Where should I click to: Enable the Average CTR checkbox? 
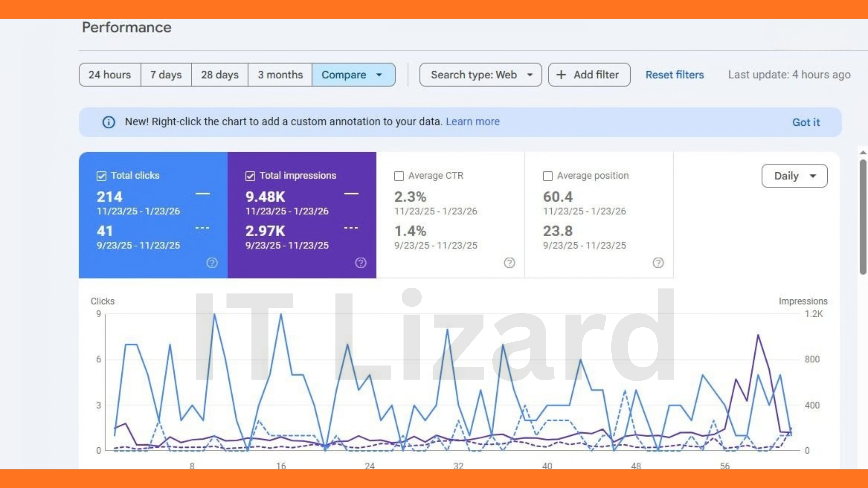pos(399,176)
